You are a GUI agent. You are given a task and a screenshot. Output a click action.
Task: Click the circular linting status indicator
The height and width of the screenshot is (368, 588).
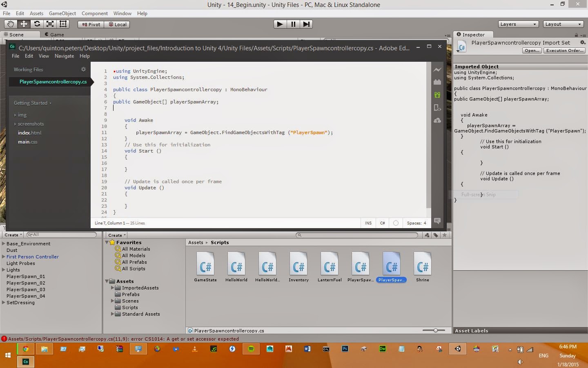click(396, 223)
